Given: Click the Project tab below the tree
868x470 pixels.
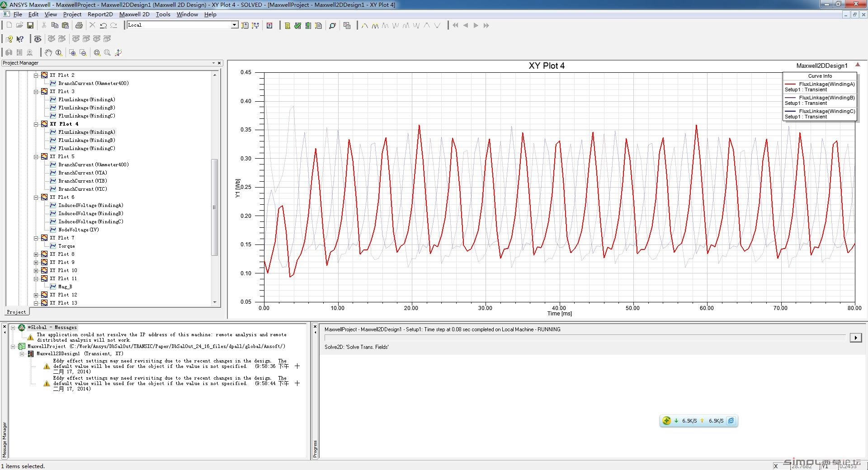Looking at the screenshot, I should [17, 312].
